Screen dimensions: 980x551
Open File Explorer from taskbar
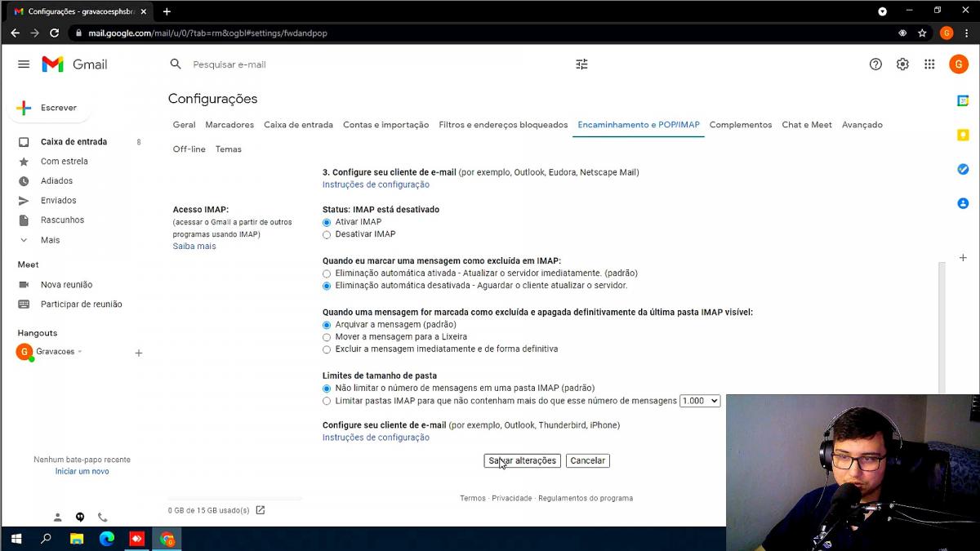pos(77,539)
